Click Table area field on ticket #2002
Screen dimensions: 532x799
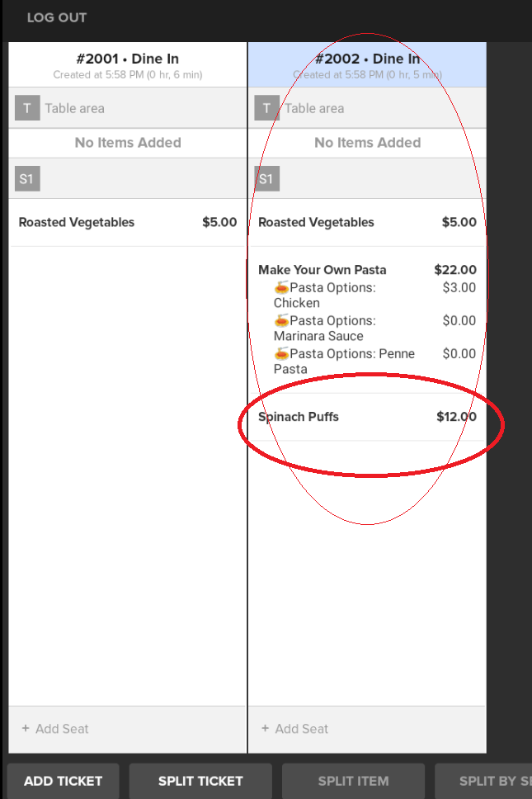tap(315, 108)
